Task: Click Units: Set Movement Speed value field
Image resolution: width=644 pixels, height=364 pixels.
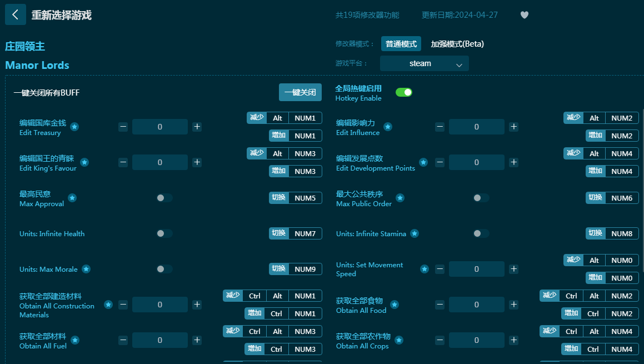Action: click(476, 269)
